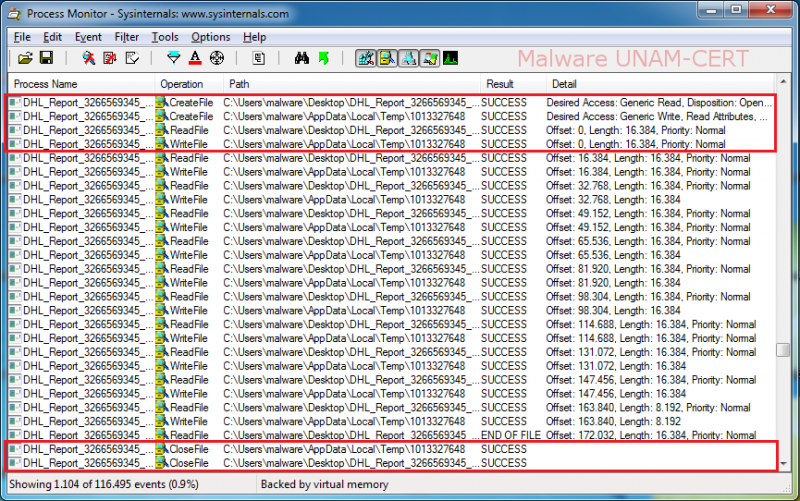The image size is (800, 501).
Task: Open the Options menu
Action: click(211, 37)
